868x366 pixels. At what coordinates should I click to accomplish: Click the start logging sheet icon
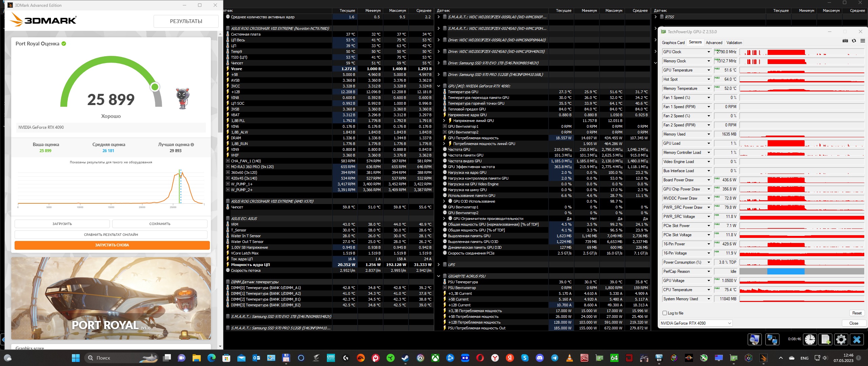pos(826,339)
